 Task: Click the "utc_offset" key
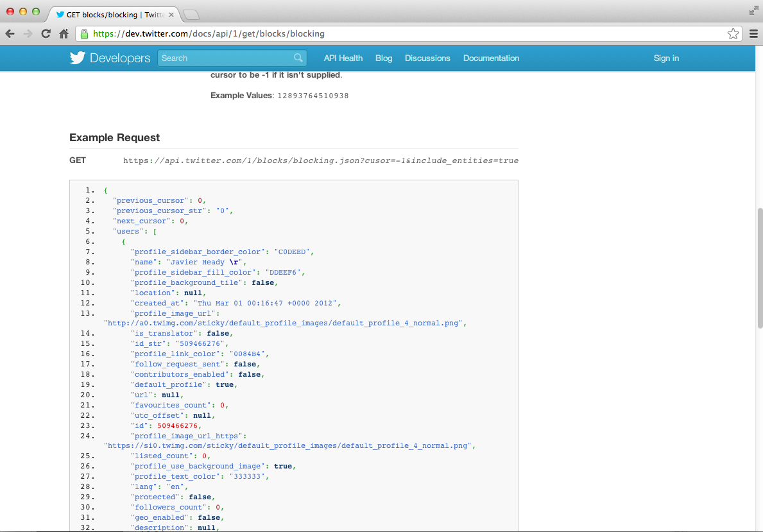click(157, 415)
